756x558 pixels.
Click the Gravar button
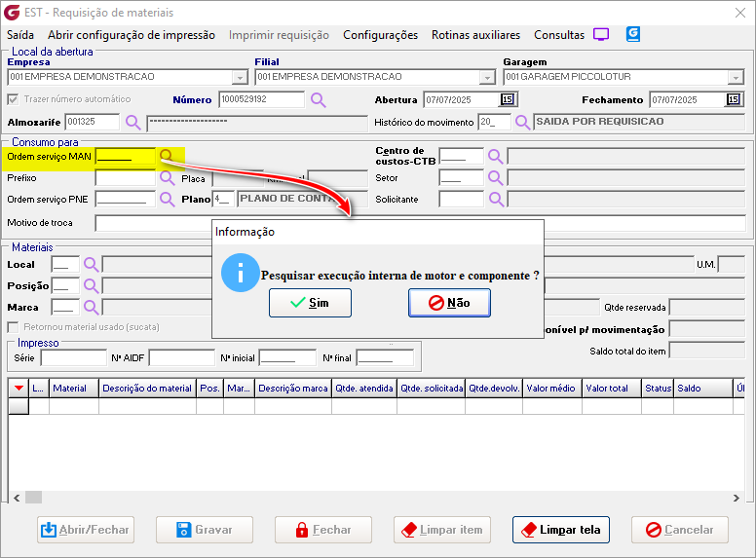coord(205,530)
